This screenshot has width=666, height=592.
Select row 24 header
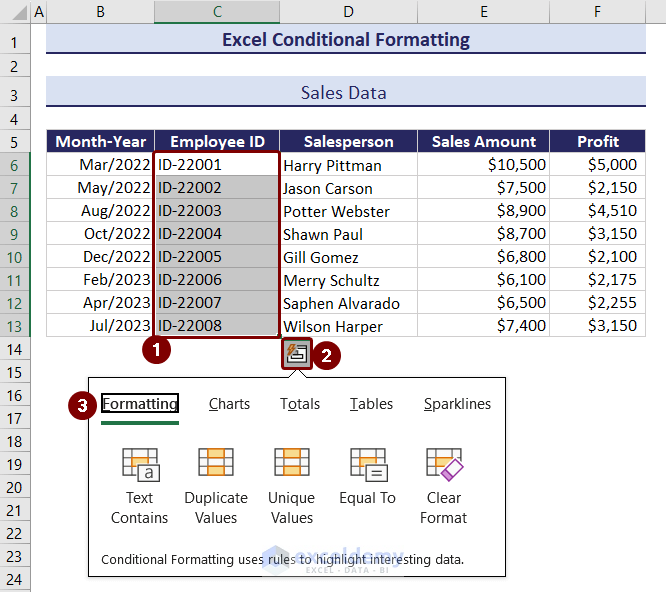click(x=14, y=579)
